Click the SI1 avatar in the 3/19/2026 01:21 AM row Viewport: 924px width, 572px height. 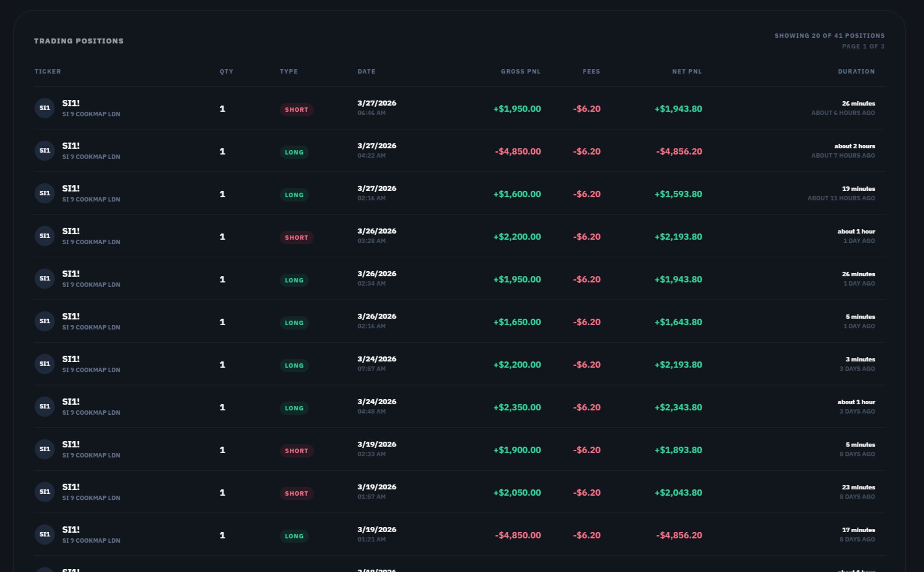tap(44, 534)
